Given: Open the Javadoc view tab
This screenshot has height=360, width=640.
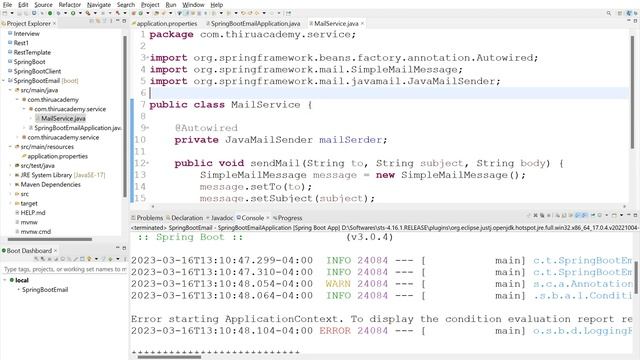Looking at the screenshot, I should pos(220,218).
